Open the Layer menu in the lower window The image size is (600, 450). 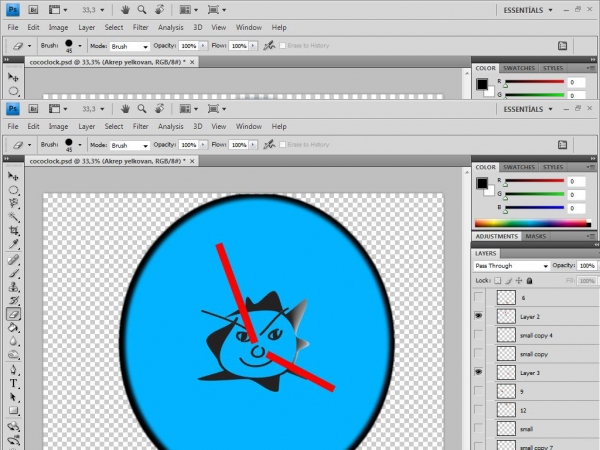point(86,126)
